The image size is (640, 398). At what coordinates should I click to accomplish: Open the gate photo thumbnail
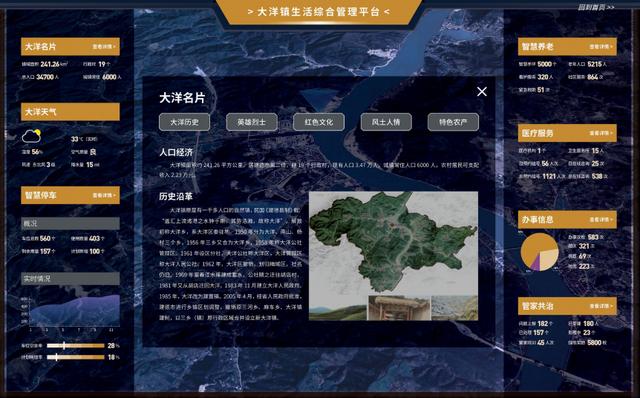399,308
